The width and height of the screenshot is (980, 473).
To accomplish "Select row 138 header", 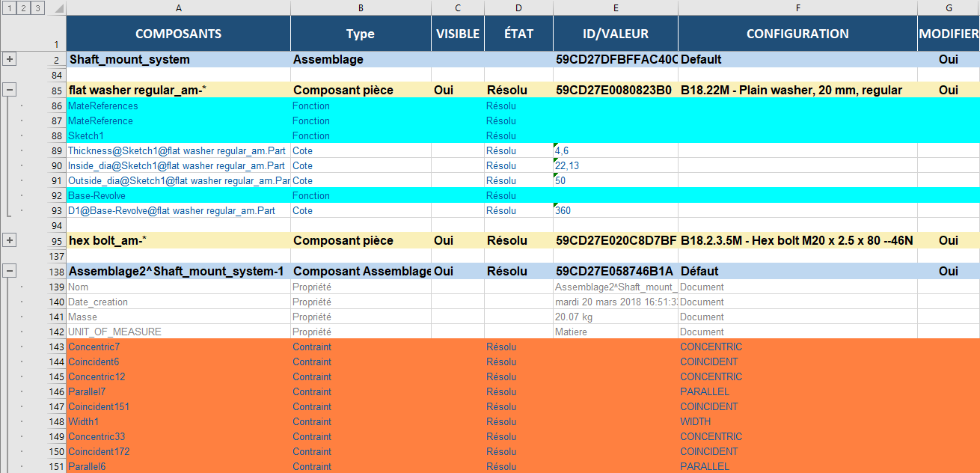I will (x=56, y=271).
